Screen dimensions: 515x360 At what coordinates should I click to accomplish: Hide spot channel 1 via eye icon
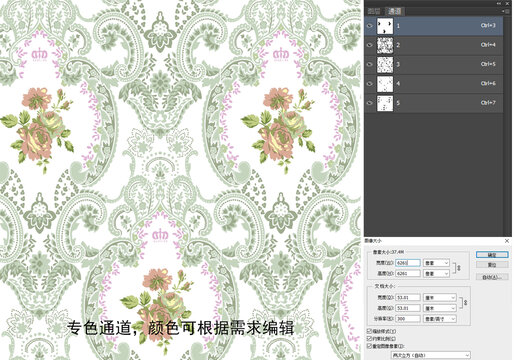369,26
